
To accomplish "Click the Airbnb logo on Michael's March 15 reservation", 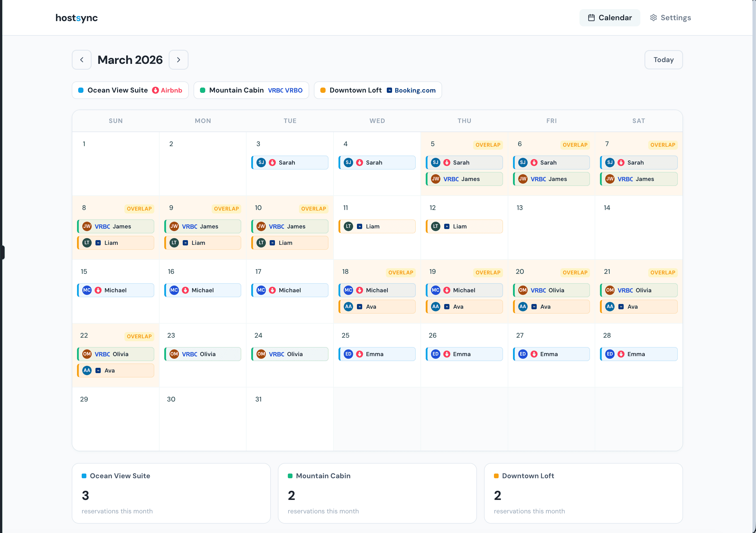I will point(98,290).
